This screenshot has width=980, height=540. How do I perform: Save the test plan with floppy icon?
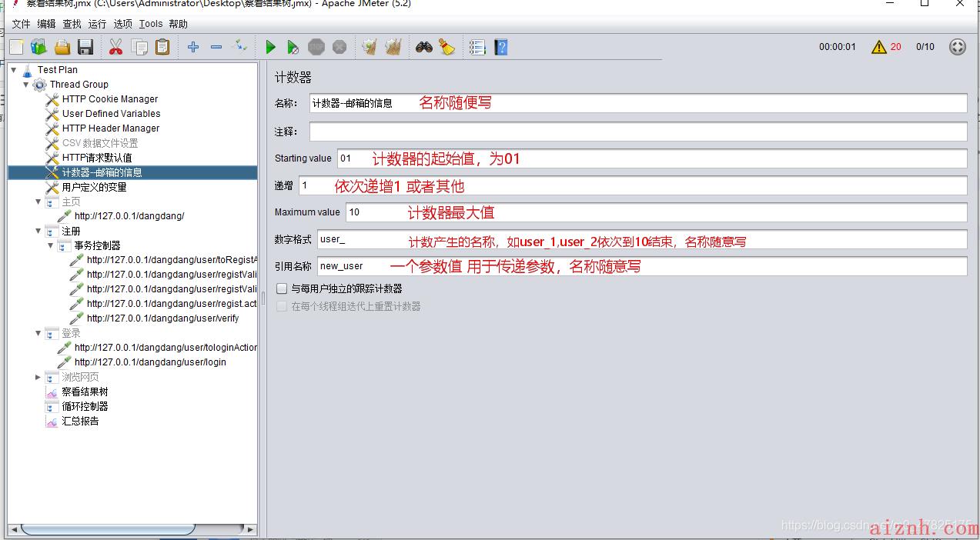tap(85, 47)
